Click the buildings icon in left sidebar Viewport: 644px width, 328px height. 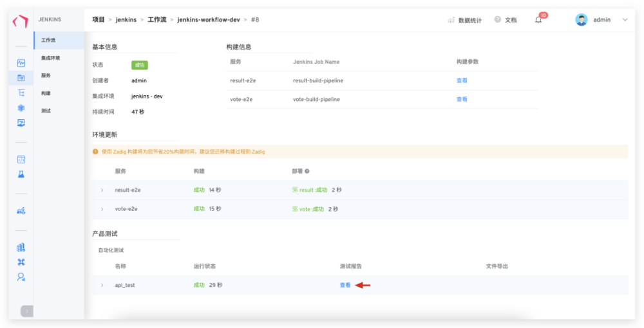click(x=21, y=247)
